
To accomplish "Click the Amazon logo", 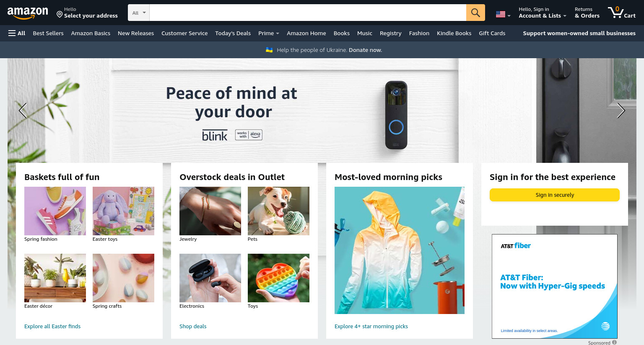I will point(28,13).
